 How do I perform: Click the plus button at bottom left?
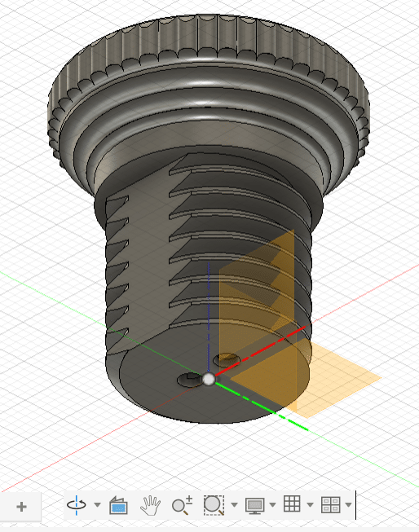point(21,507)
